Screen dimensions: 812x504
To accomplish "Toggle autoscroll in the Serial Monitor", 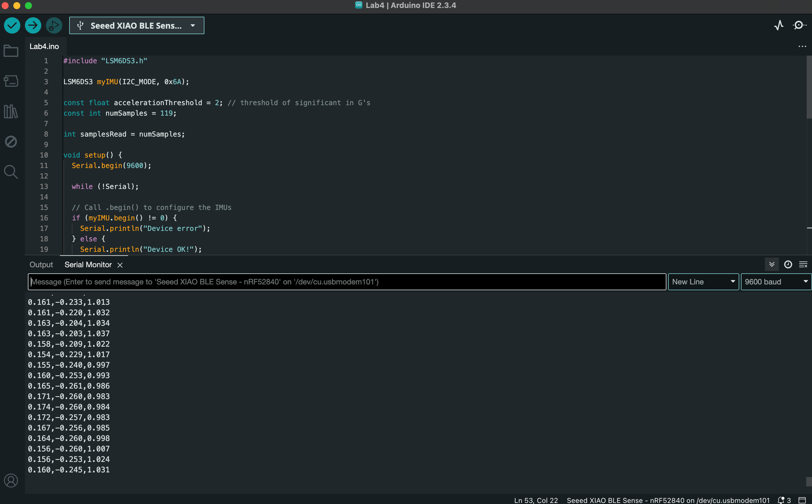I will click(772, 264).
